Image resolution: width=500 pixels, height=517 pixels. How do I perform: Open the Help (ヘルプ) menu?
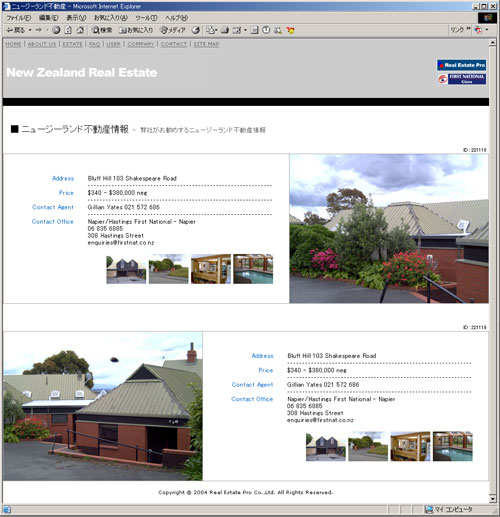click(176, 18)
